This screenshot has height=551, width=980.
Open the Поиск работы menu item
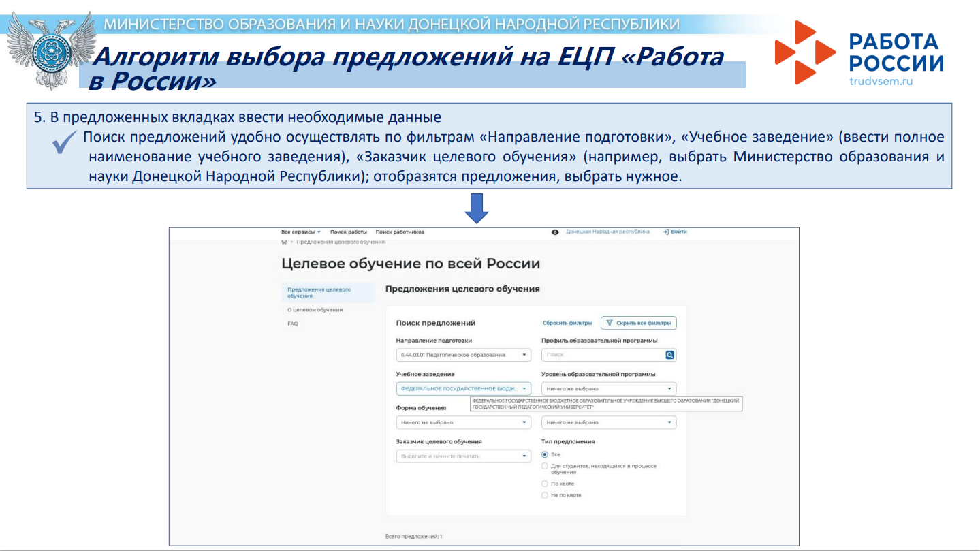click(349, 232)
